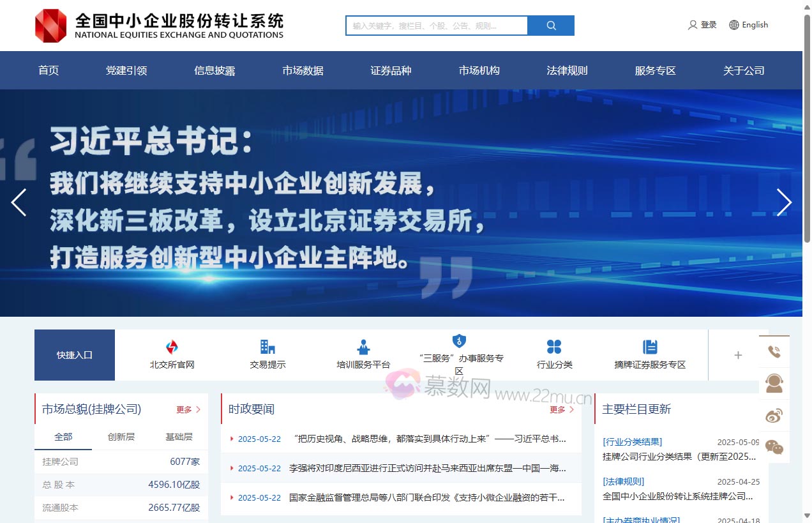Click the search magnifier button
Screen dimensions: 812x523
tap(550, 26)
